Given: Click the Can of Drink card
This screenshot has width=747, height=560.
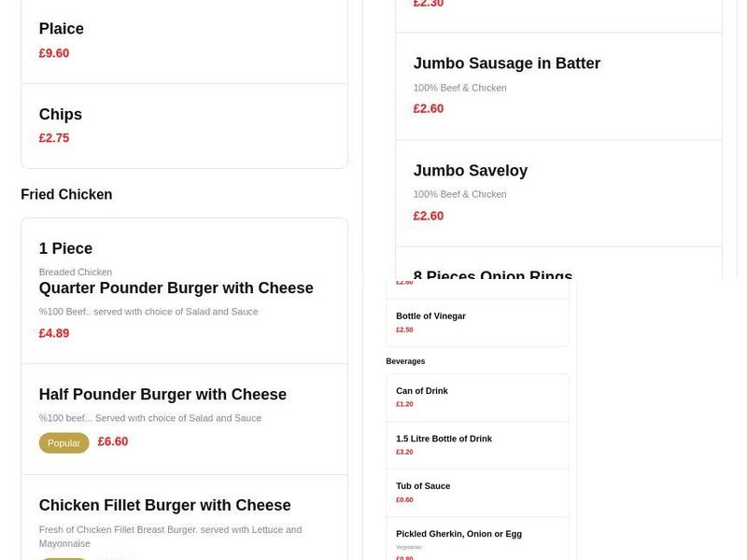Looking at the screenshot, I should coord(422,391).
